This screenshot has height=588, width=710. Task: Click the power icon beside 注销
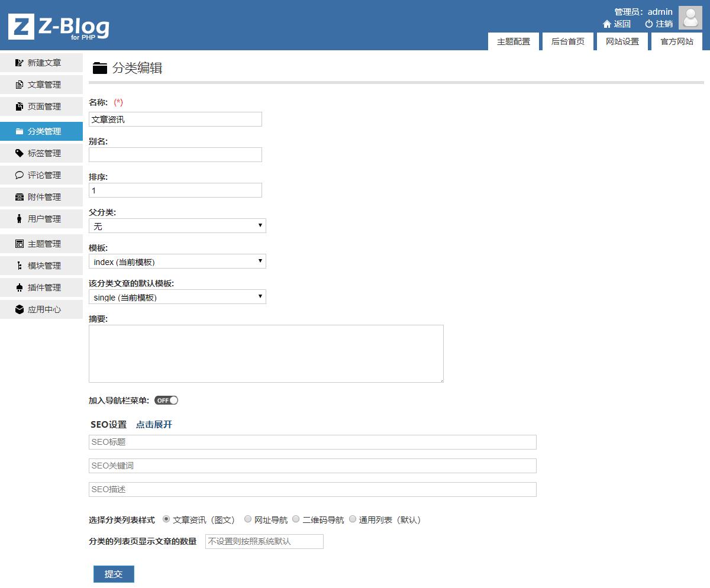(x=648, y=24)
